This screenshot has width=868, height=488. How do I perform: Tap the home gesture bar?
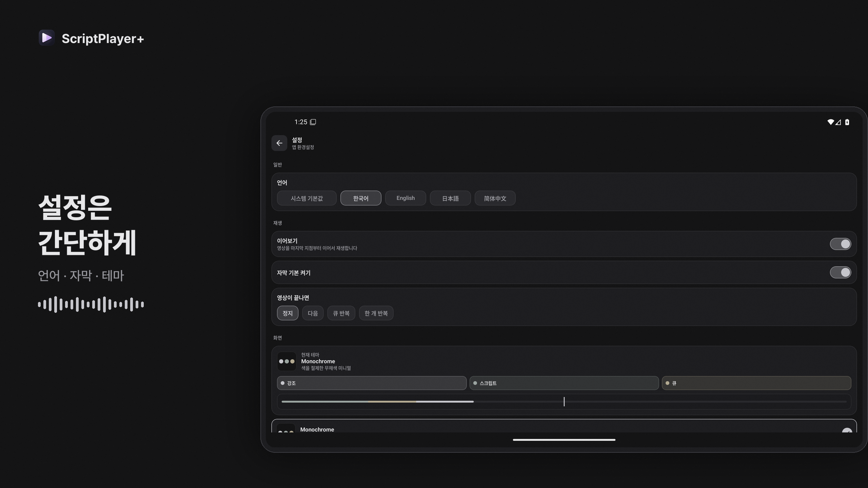[564, 440]
